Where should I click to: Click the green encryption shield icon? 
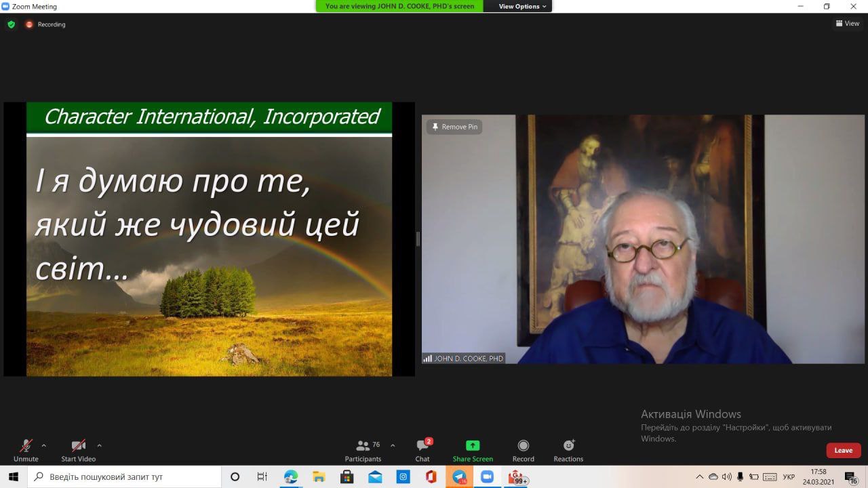pos(11,24)
